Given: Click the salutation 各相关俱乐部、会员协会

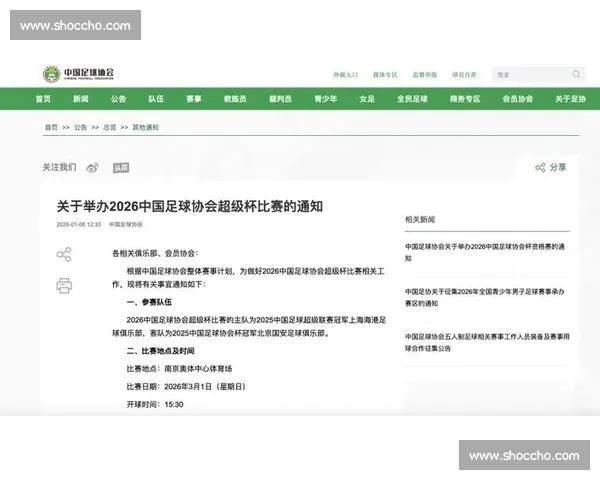Looking at the screenshot, I should pos(155,253).
